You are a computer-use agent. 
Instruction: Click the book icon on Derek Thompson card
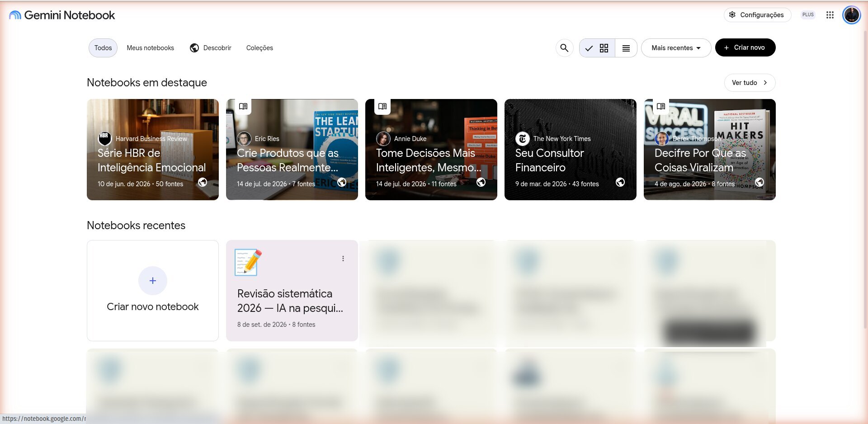click(x=661, y=106)
